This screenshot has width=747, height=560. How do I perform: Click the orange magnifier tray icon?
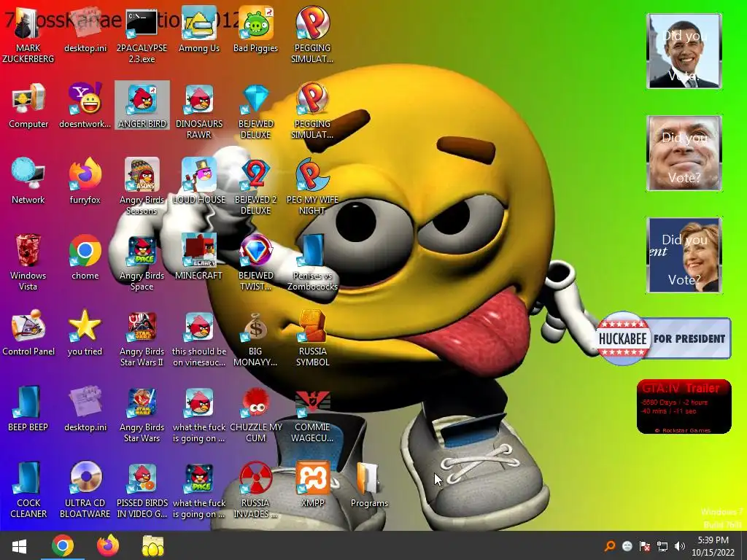click(x=610, y=546)
